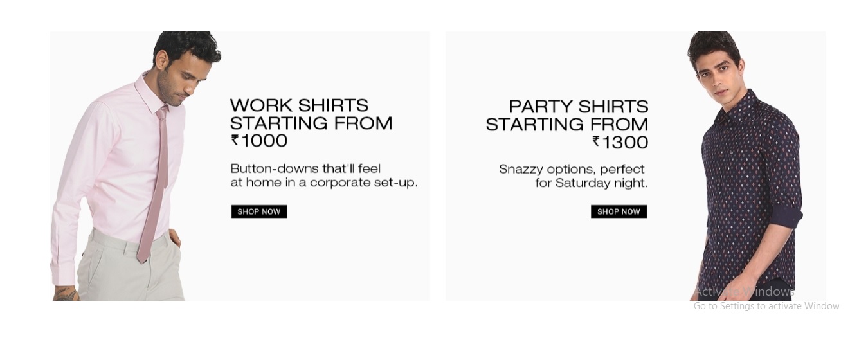Click the Go to Settings activate Windows text
The height and width of the screenshot is (340, 868).
pos(766,306)
